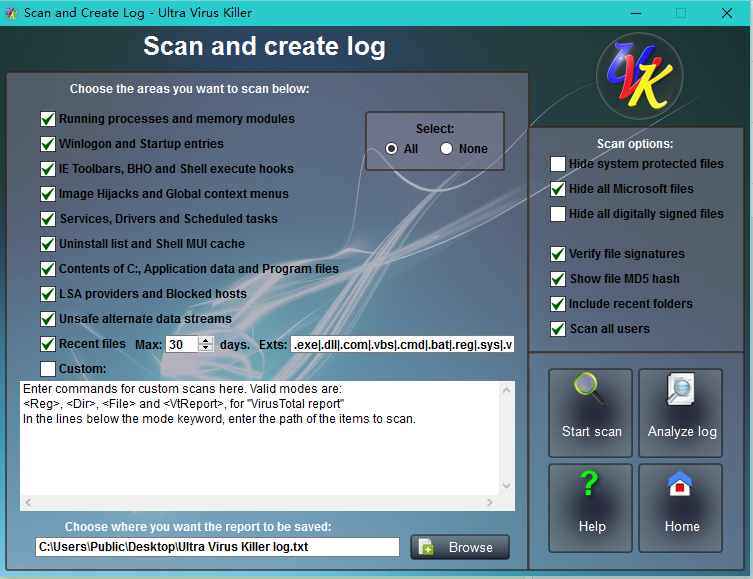Select the All radio button
Viewport: 753px width, 579px height.
[x=392, y=149]
